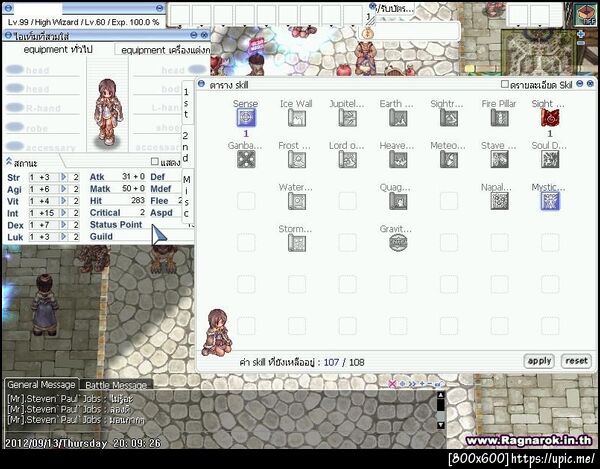Screen dimensions: 600x469
Task: Click chat scrollbar up arrow
Action: 440,395
